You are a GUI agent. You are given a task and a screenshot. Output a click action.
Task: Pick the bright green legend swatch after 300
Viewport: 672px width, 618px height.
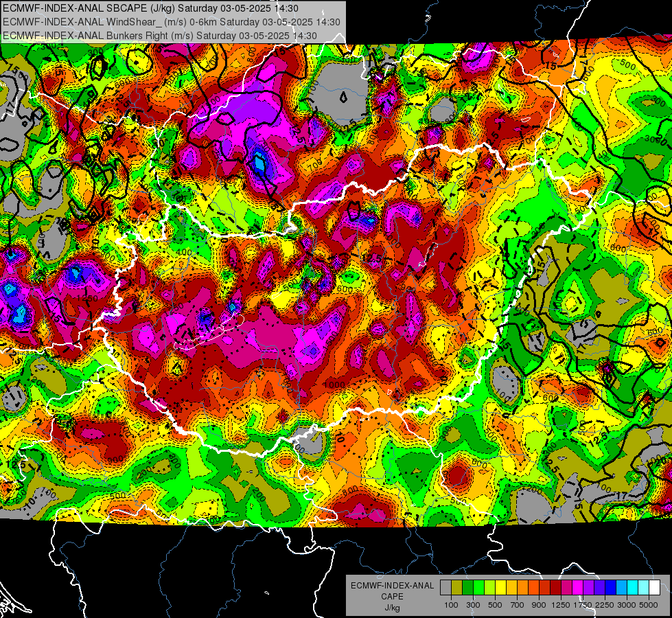click(x=478, y=588)
